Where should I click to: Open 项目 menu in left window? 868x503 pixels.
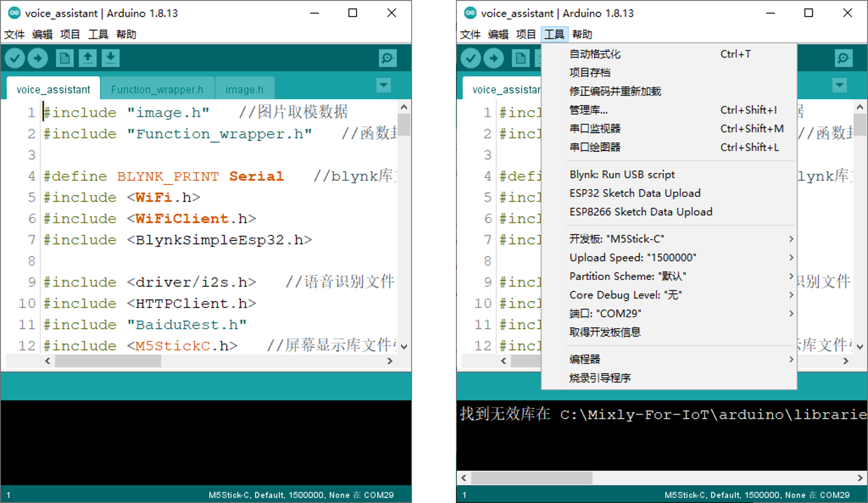pyautogui.click(x=70, y=35)
